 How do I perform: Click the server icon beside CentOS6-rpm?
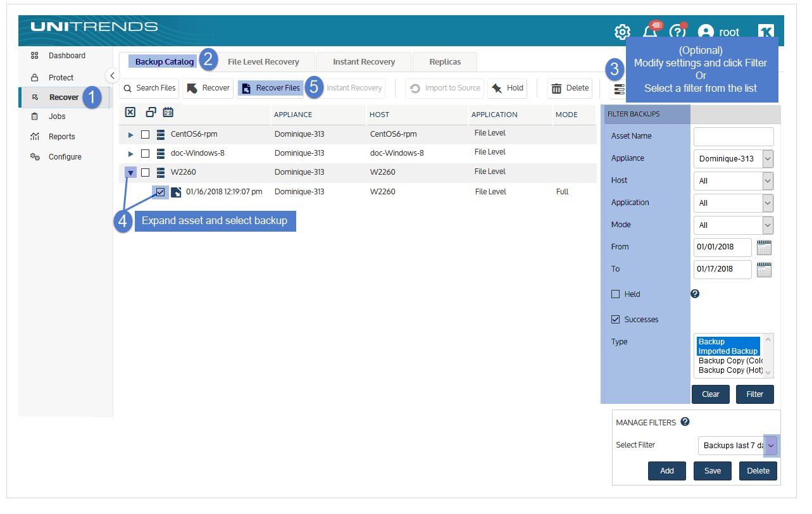[161, 135]
